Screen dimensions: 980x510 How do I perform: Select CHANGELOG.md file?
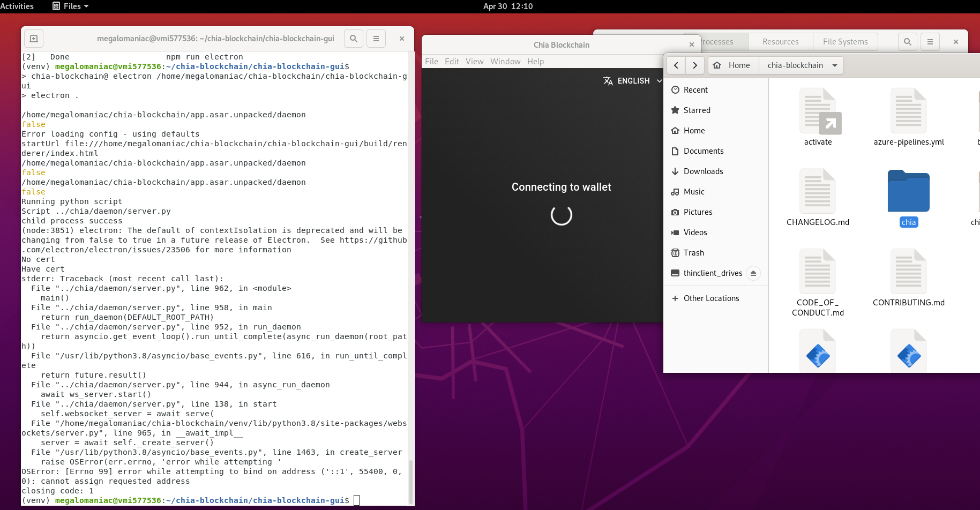(x=818, y=198)
